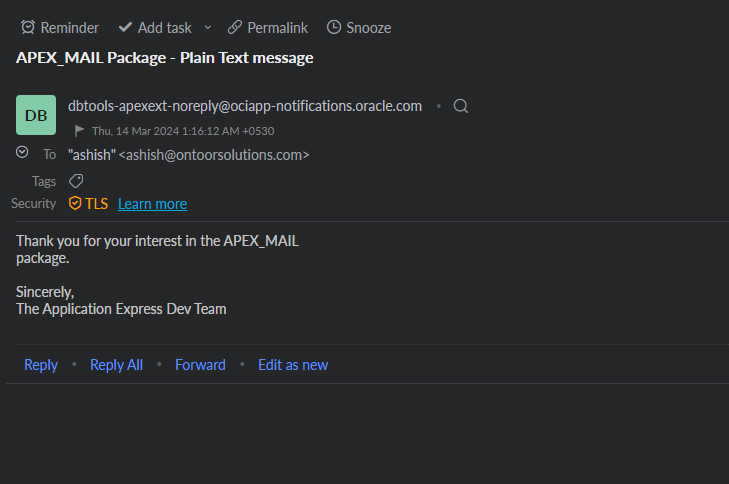This screenshot has height=484, width=729.
Task: Click the add tag icon
Action: pyautogui.click(x=76, y=181)
